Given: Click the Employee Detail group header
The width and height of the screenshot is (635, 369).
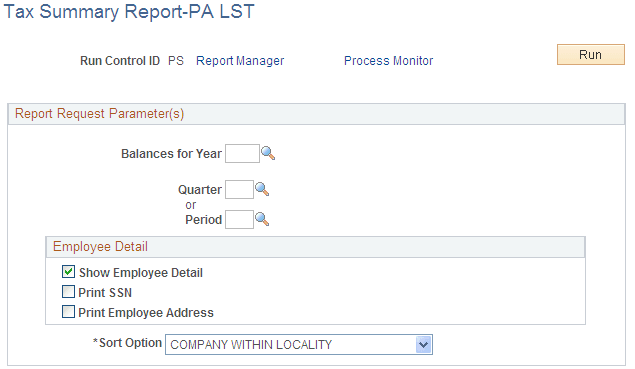Looking at the screenshot, I should pyautogui.click(x=315, y=247).
